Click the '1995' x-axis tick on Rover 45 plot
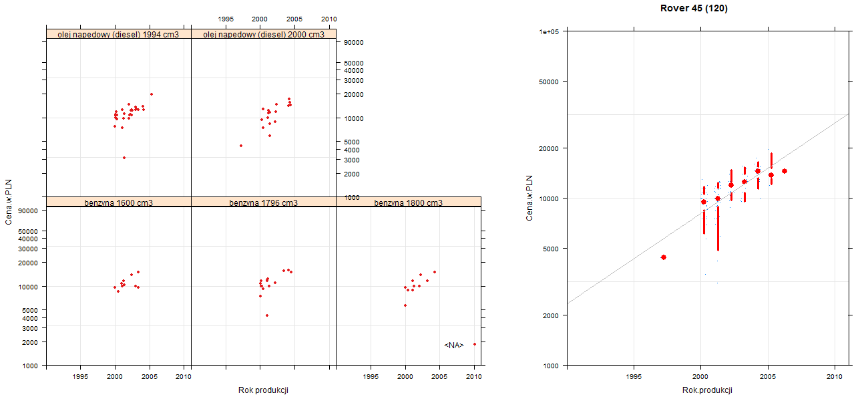868x401 pixels. pyautogui.click(x=633, y=377)
